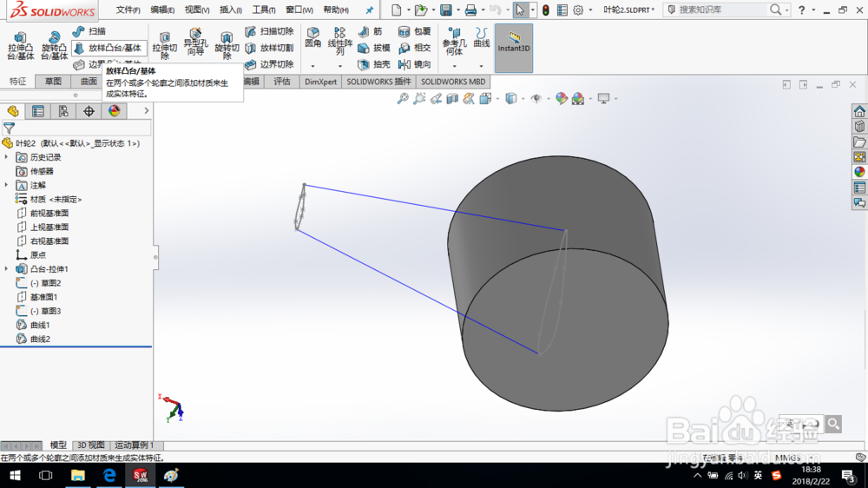Viewport: 868px width, 488px height.
Task: Open the 工具(T) menu
Action: tap(264, 10)
